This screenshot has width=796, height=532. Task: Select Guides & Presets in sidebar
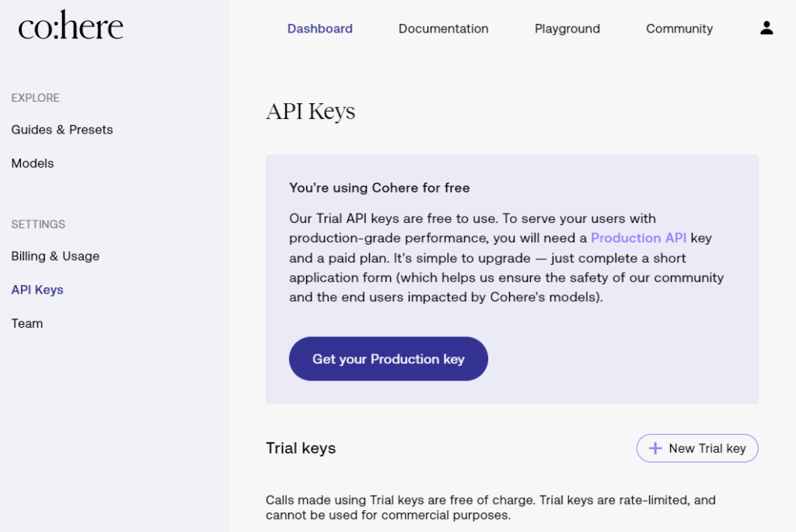pyautogui.click(x=62, y=130)
